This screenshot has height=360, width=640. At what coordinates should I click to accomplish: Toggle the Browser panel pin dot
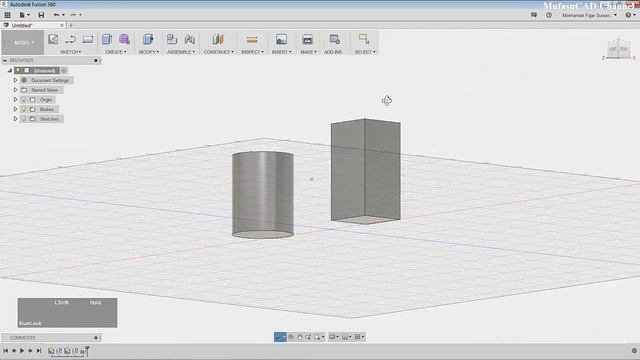pyautogui.click(x=96, y=60)
